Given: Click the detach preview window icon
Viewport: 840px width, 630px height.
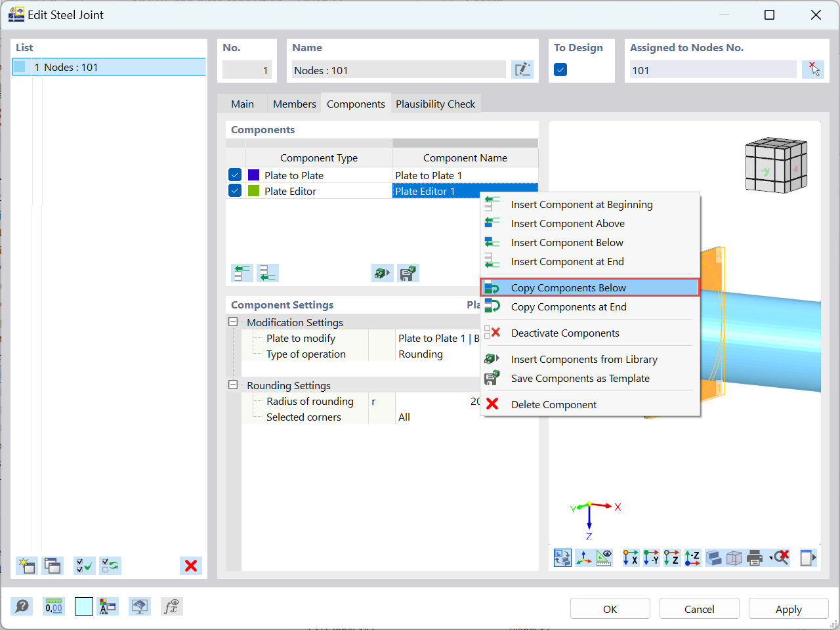Looking at the screenshot, I should point(808,558).
